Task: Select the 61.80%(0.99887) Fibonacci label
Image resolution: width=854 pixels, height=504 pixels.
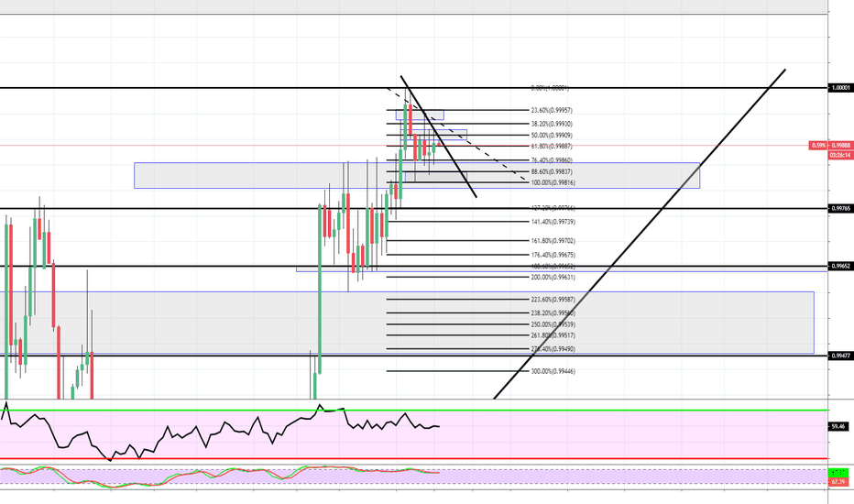Action: 550,146
